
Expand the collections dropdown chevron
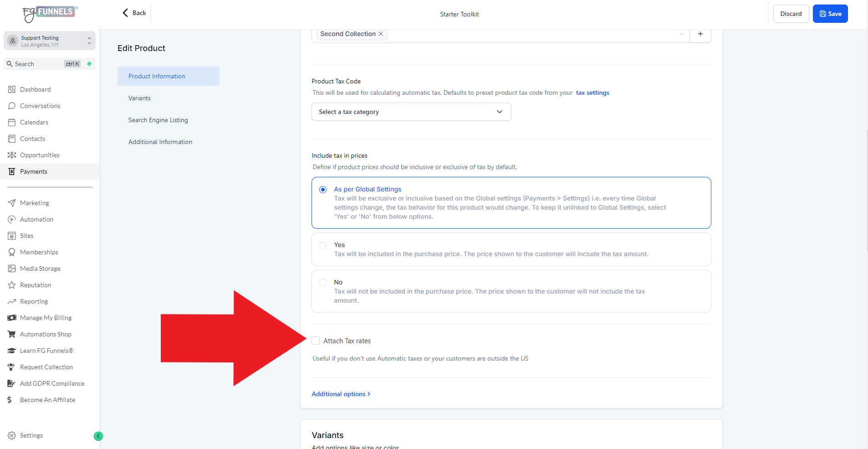point(682,34)
